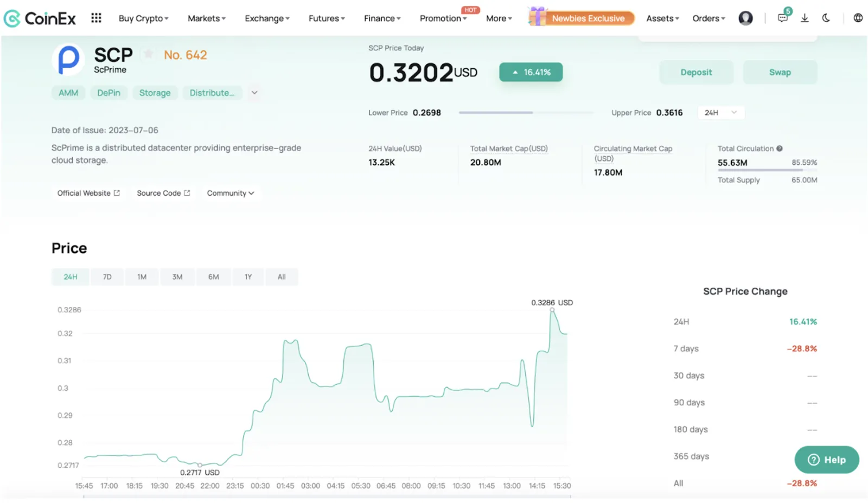This screenshot has width=868, height=503.
Task: Open the Promotion dropdown menu
Action: pyautogui.click(x=443, y=18)
